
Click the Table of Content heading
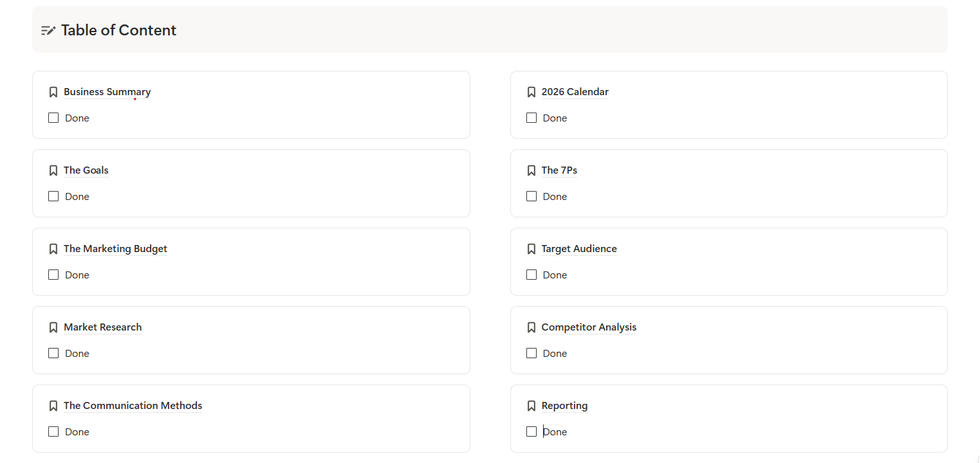point(119,30)
